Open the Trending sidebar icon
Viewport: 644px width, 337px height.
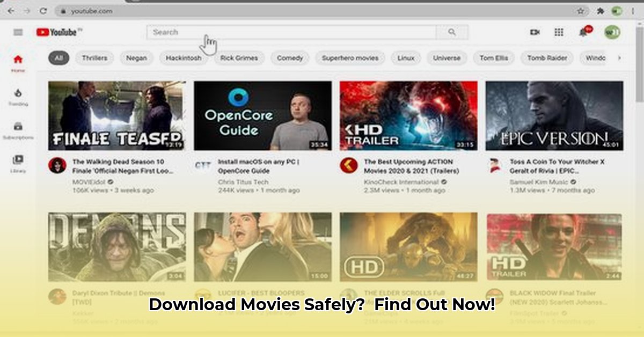pos(18,96)
